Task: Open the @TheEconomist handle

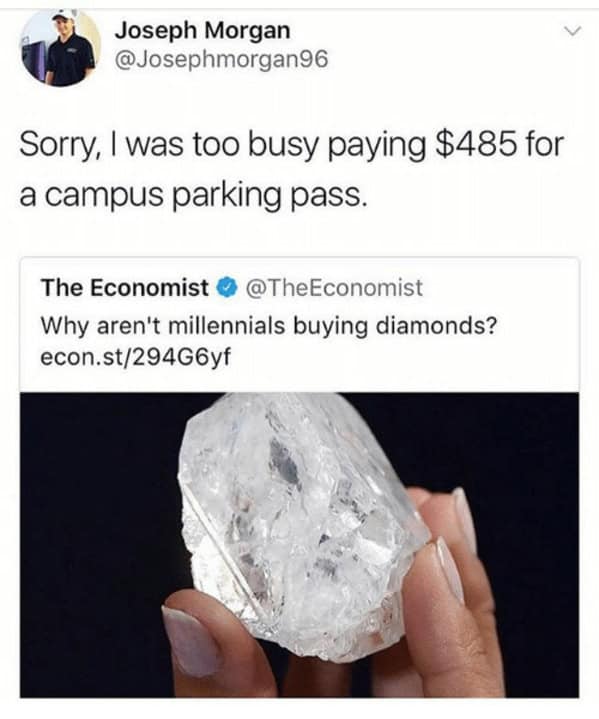Action: tap(334, 288)
